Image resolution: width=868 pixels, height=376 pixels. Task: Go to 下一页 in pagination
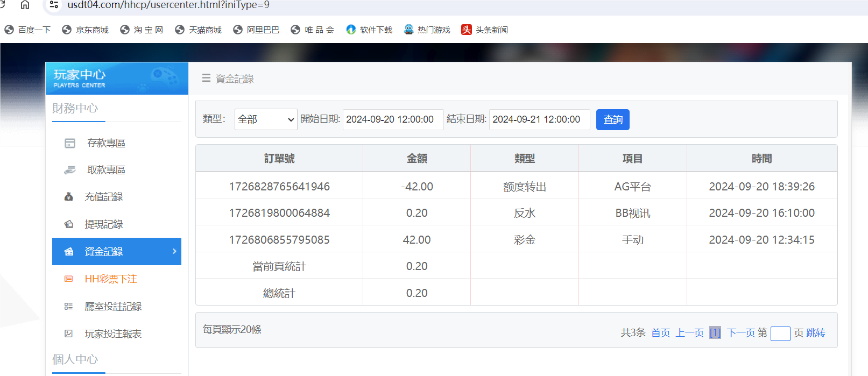[x=740, y=333]
